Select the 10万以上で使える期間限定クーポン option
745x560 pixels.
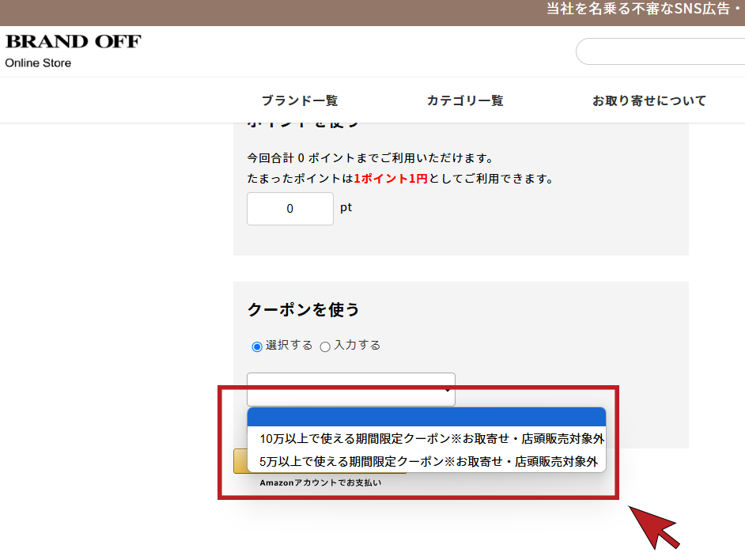pyautogui.click(x=426, y=439)
